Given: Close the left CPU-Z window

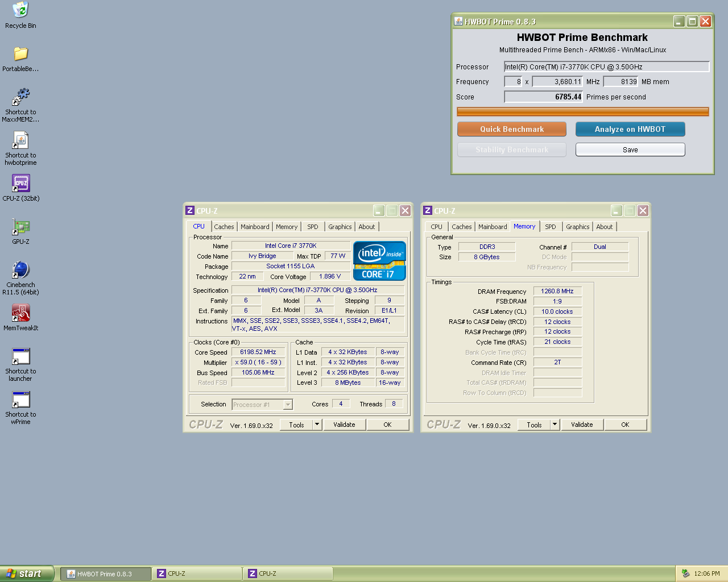Looking at the screenshot, I should click(405, 210).
